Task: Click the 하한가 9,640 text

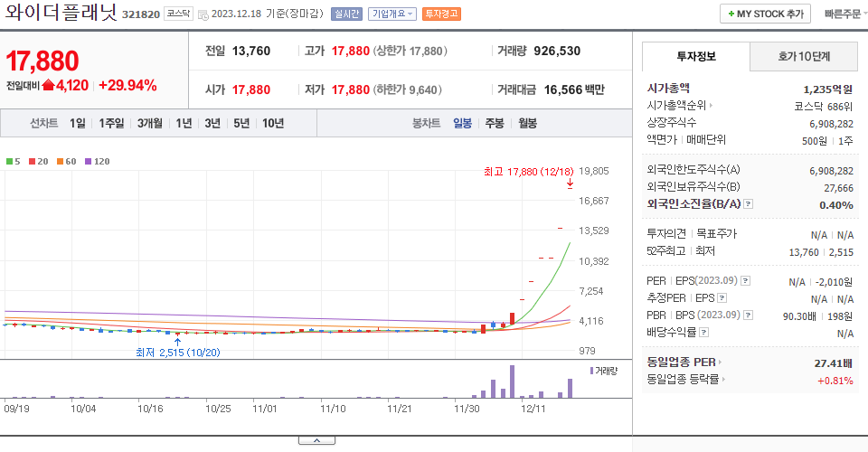Action: [408, 89]
